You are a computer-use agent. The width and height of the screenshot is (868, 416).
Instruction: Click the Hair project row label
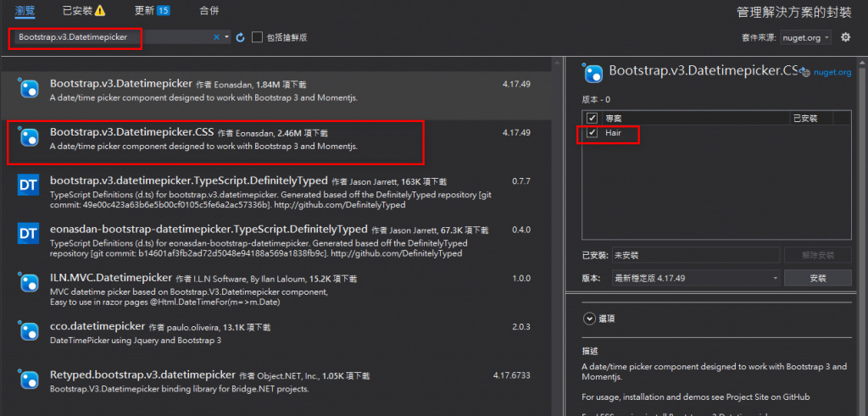click(613, 133)
